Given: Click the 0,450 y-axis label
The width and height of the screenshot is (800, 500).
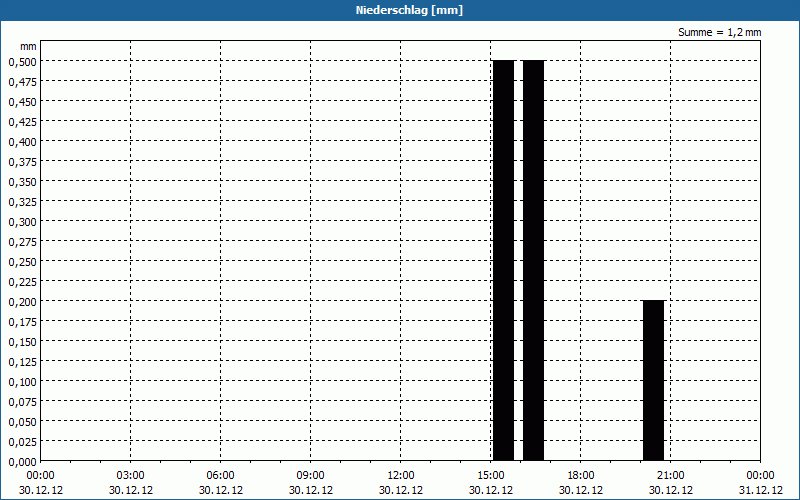Looking at the screenshot, I should point(22,102).
